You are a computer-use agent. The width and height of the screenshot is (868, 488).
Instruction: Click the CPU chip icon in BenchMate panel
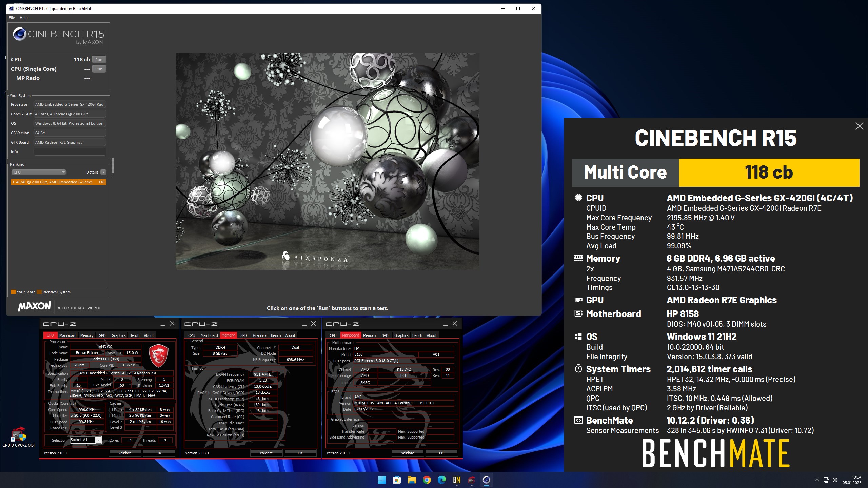coord(578,198)
